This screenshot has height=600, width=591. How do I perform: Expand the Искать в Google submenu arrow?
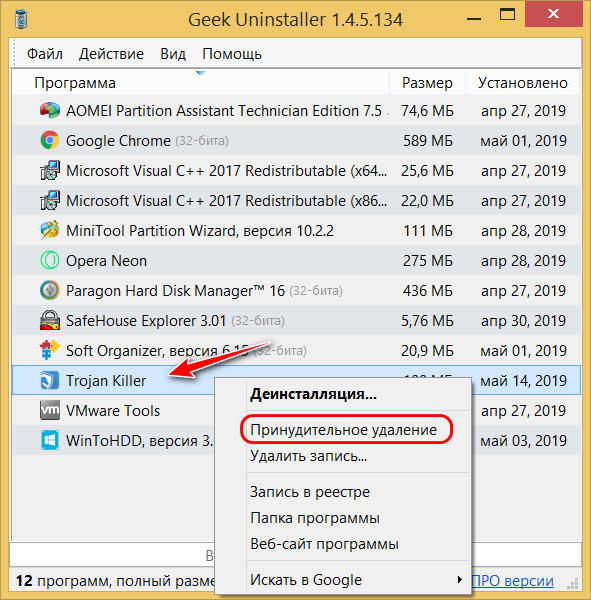click(460, 580)
